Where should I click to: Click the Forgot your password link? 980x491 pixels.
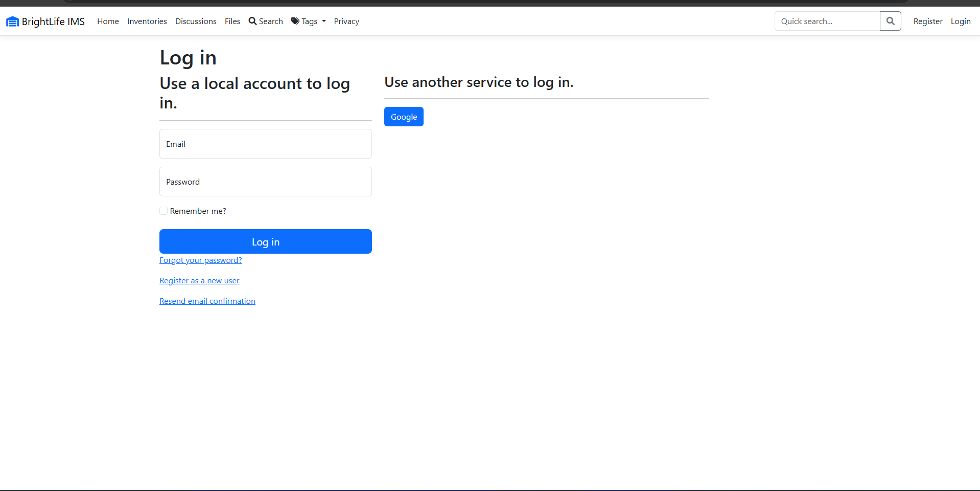pos(200,260)
